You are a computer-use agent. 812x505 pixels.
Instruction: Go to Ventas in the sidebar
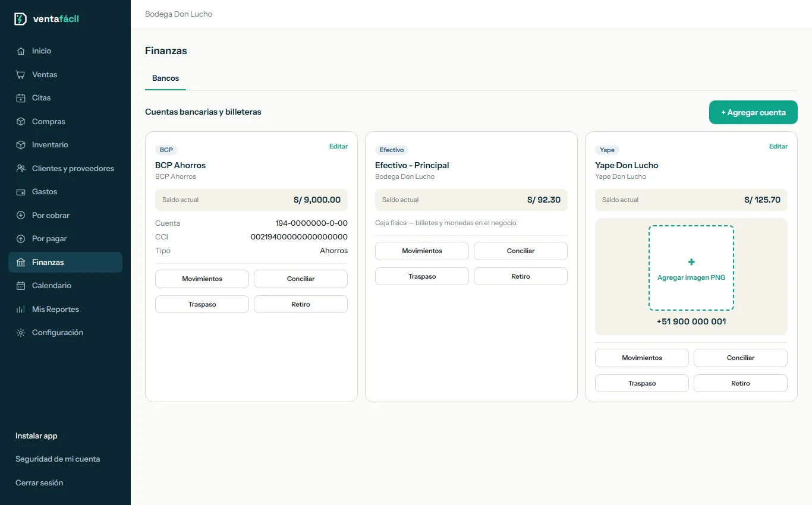[65, 75]
